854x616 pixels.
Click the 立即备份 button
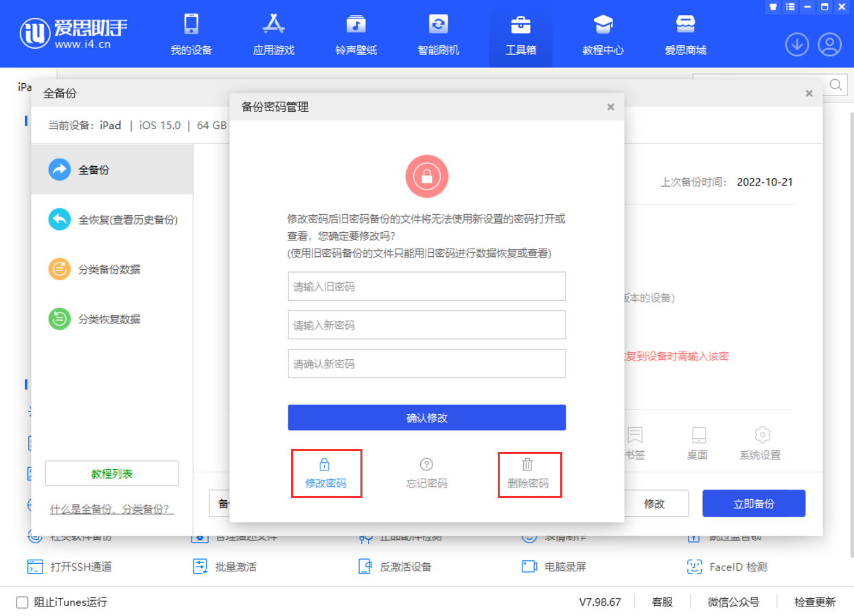coord(753,503)
